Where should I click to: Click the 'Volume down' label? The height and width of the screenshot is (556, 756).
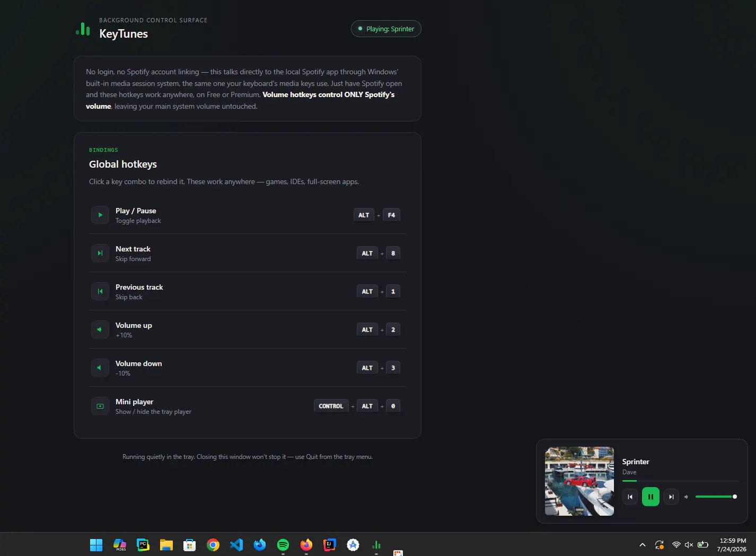point(139,363)
